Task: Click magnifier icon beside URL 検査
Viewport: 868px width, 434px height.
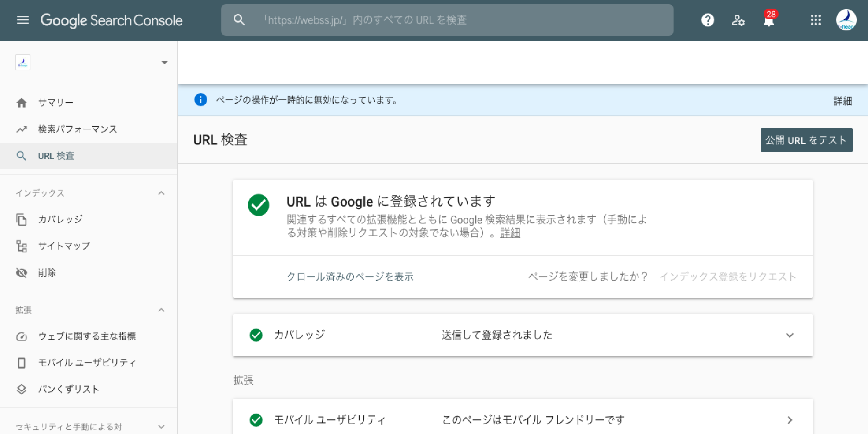Action: [21, 156]
